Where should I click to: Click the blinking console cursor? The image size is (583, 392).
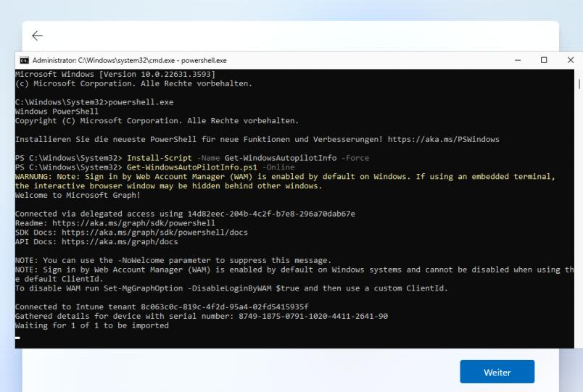tap(17, 338)
